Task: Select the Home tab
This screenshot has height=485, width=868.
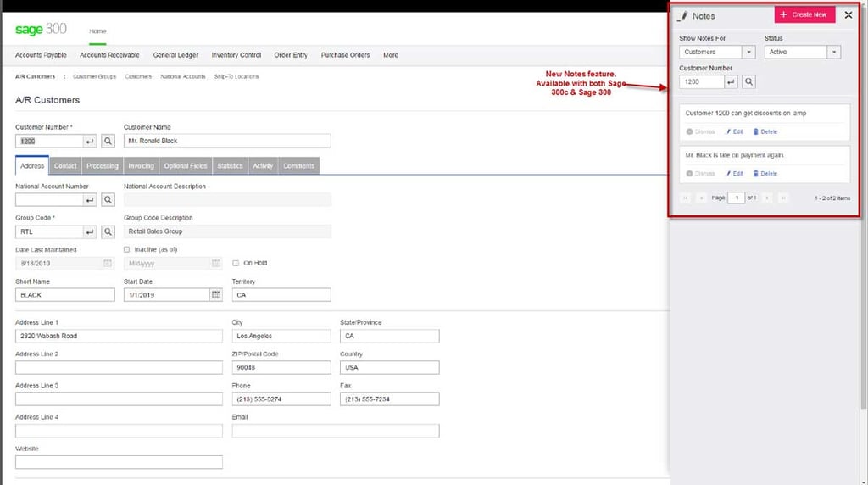Action: (x=98, y=31)
